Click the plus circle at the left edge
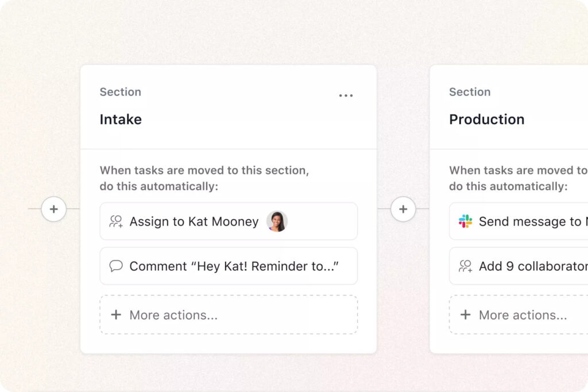Image resolution: width=588 pixels, height=392 pixels. tap(53, 209)
